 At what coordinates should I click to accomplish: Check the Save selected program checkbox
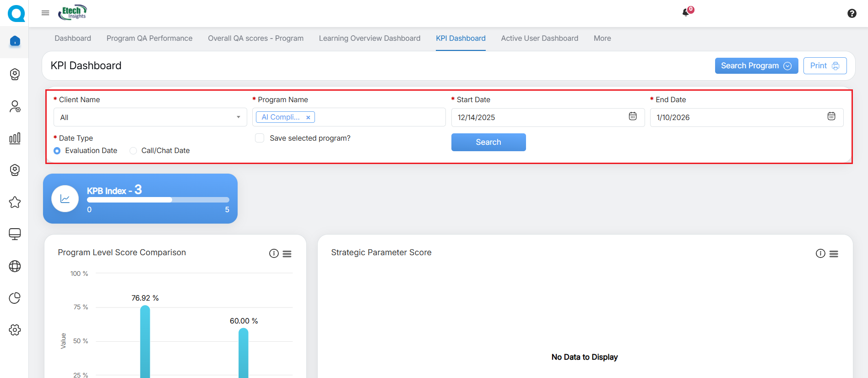click(260, 138)
